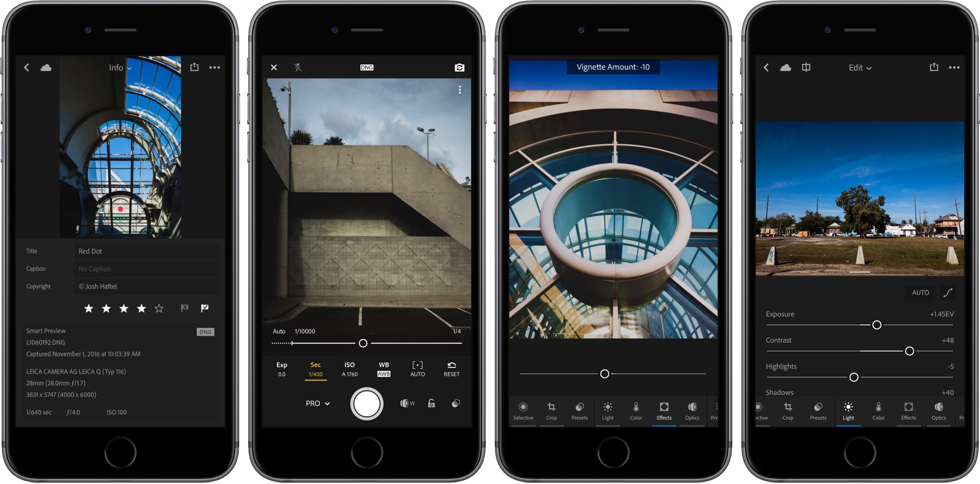Select the Effects panel icon
The image size is (980, 484).
(660, 409)
